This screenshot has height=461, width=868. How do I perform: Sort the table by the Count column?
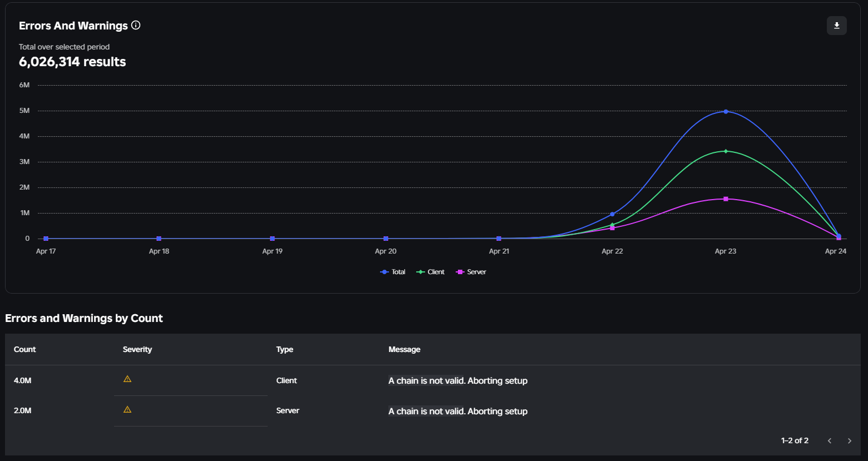(x=24, y=349)
